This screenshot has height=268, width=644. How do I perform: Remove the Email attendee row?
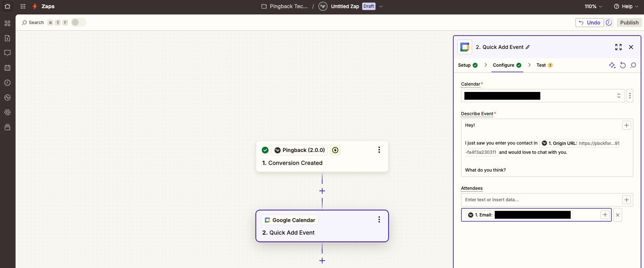pos(617,215)
